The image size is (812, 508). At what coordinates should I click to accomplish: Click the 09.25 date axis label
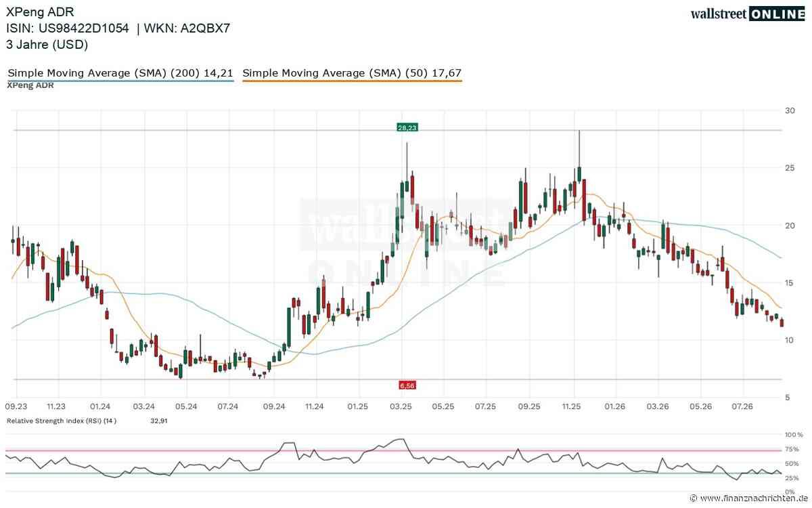(529, 406)
